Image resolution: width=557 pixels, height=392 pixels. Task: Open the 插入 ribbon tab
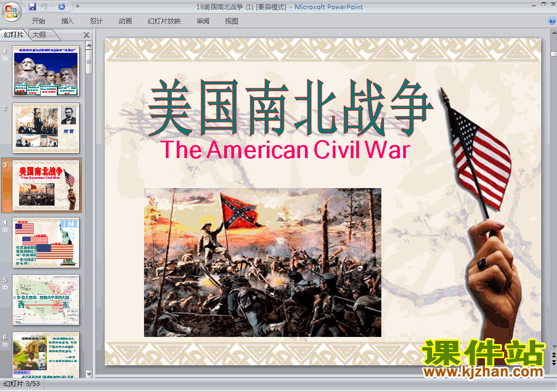tap(68, 21)
